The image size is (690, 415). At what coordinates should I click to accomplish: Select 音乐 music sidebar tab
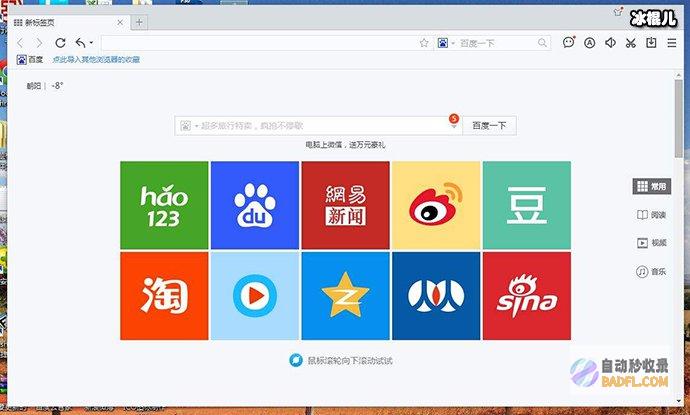[x=652, y=272]
